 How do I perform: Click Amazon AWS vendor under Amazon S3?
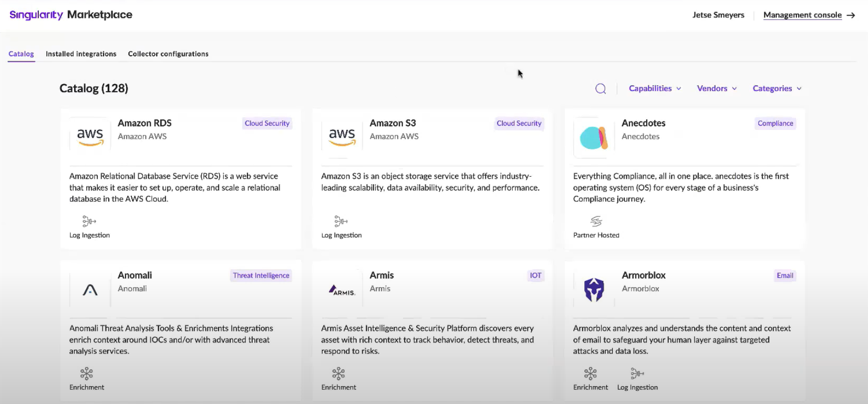pyautogui.click(x=394, y=136)
